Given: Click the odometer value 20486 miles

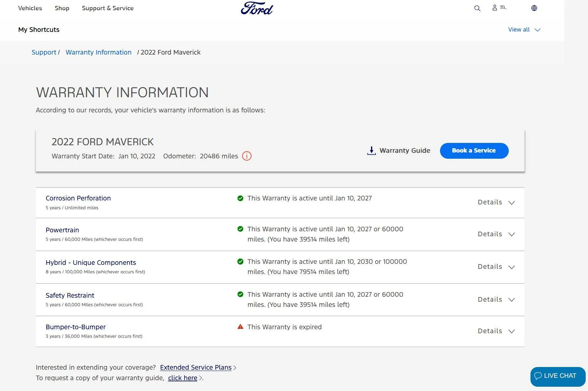Looking at the screenshot, I should click(219, 156).
